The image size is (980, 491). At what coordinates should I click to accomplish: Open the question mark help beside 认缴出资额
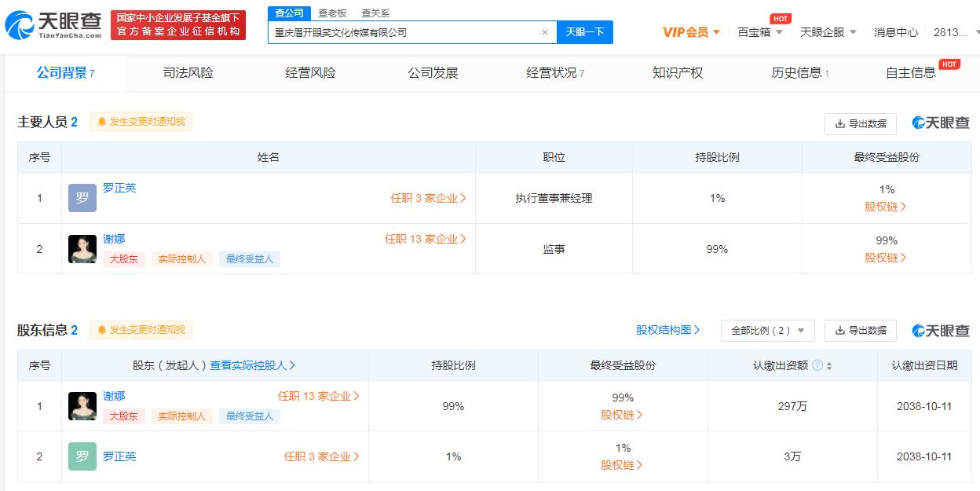click(x=817, y=365)
